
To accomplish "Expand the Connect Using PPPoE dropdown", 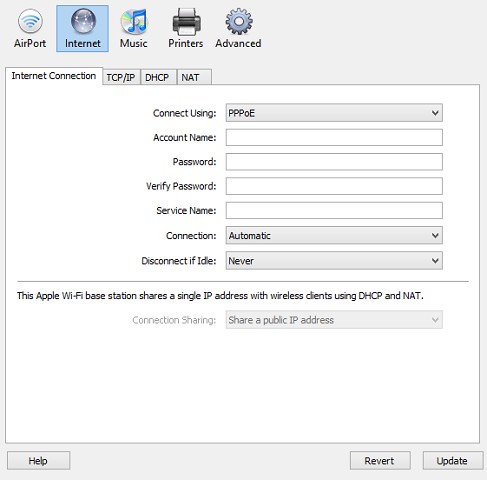I will point(334,113).
